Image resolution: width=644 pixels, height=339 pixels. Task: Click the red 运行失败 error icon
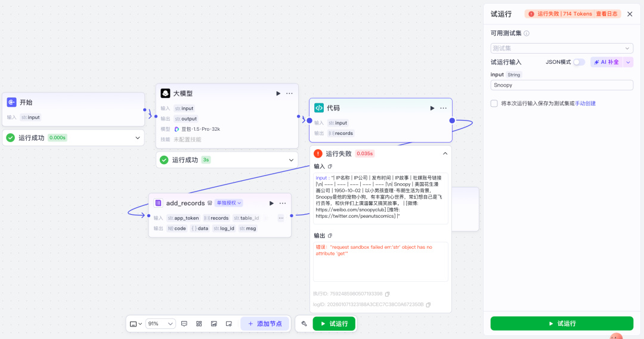(318, 153)
